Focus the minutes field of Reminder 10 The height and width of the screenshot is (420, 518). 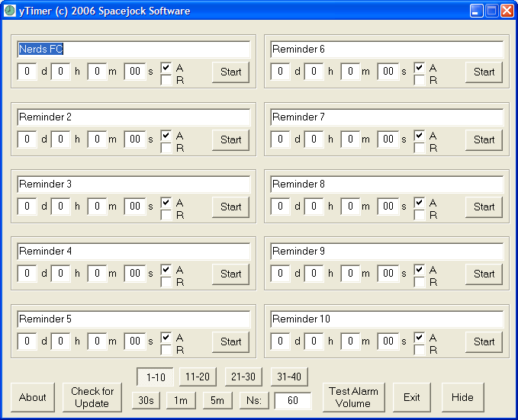click(x=350, y=341)
